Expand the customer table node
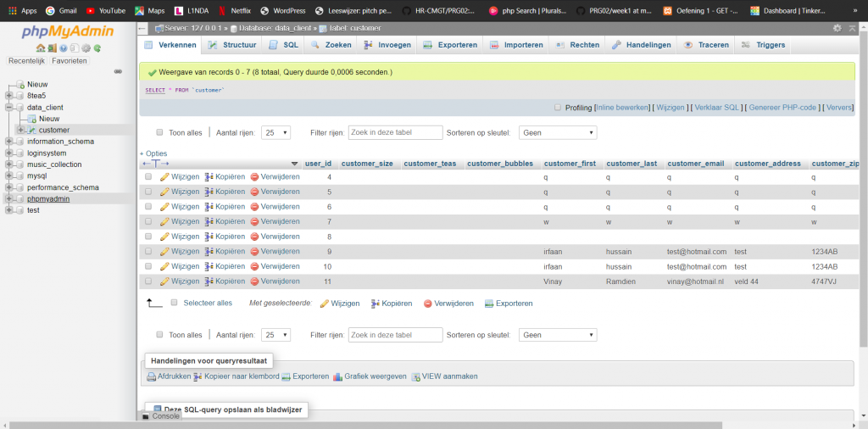The width and height of the screenshot is (868, 429). 20,130
